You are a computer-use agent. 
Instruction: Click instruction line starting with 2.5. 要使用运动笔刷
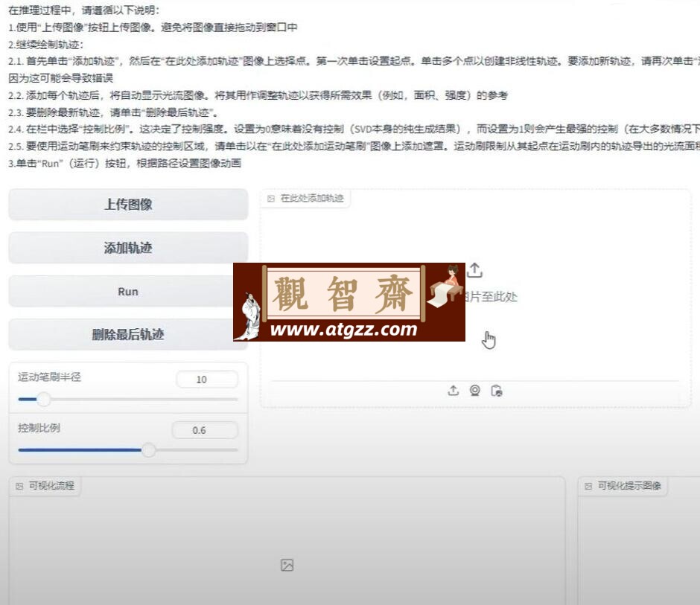click(354, 146)
